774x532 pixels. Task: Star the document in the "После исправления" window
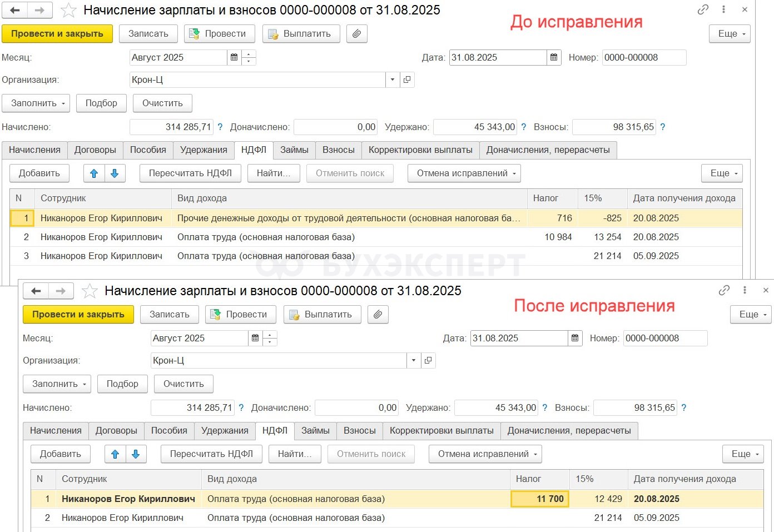tap(90, 291)
